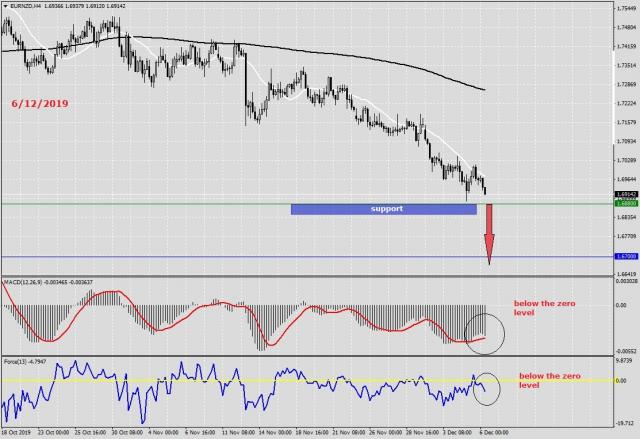640x439 pixels.
Task: Select the circle on the Force panel
Action: (x=486, y=388)
